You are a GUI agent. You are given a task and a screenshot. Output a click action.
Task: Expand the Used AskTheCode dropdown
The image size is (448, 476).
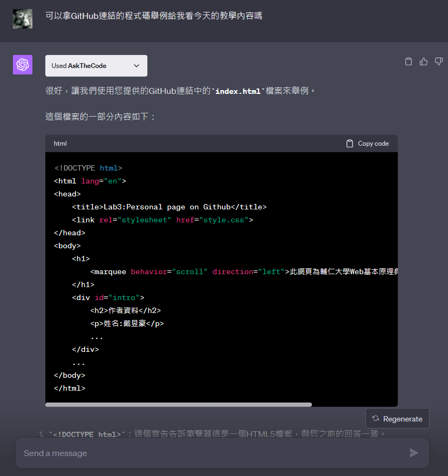[x=96, y=66]
